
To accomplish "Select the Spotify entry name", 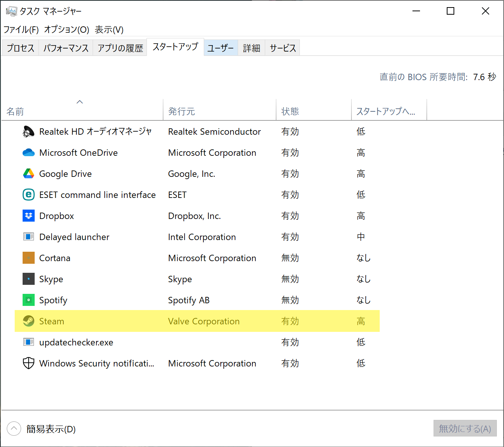I will [x=53, y=300].
